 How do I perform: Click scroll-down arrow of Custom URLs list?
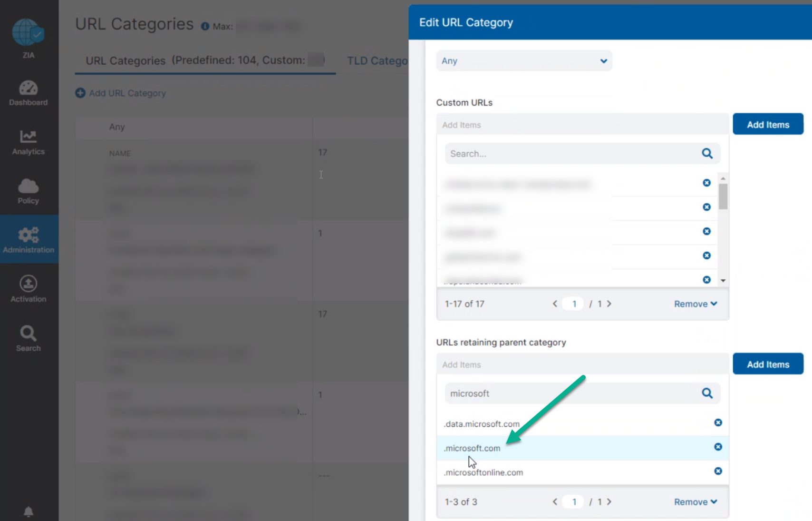tap(723, 281)
